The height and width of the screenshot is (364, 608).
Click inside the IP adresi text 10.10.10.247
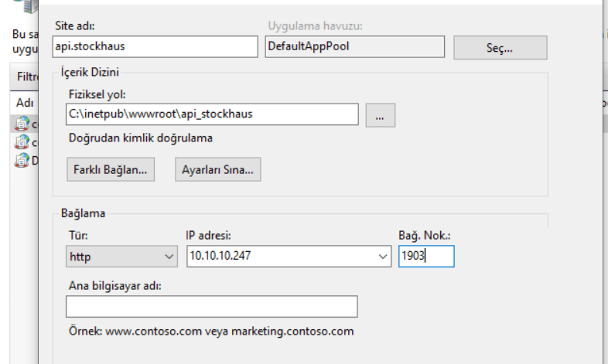click(x=278, y=256)
